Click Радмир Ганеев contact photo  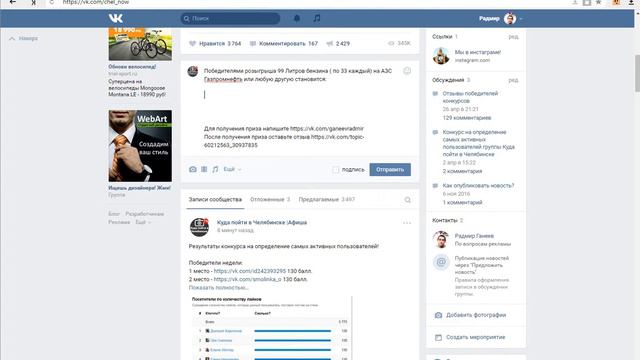click(441, 240)
